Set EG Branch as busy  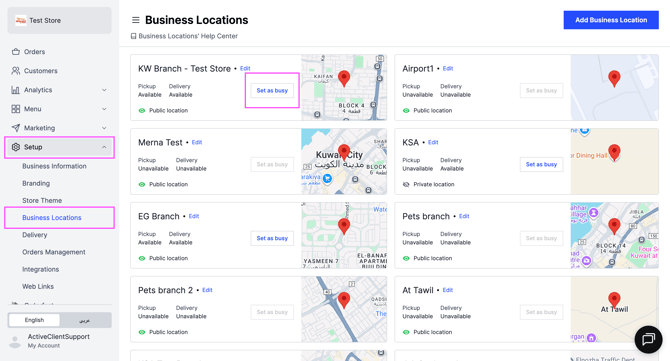coord(272,238)
